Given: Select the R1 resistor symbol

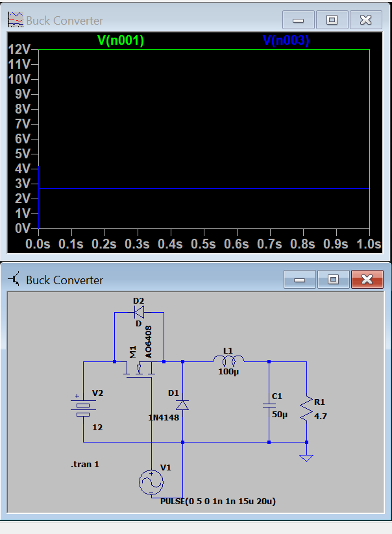Looking at the screenshot, I should (306, 408).
